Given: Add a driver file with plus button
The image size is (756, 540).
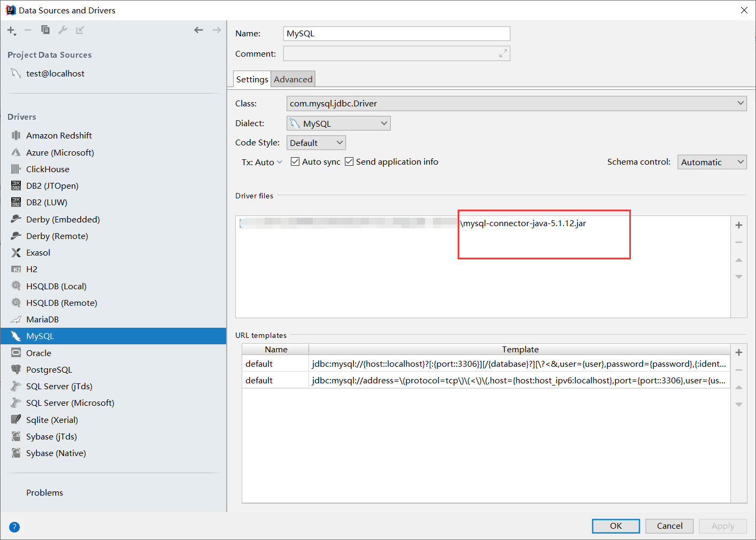Looking at the screenshot, I should point(739,225).
